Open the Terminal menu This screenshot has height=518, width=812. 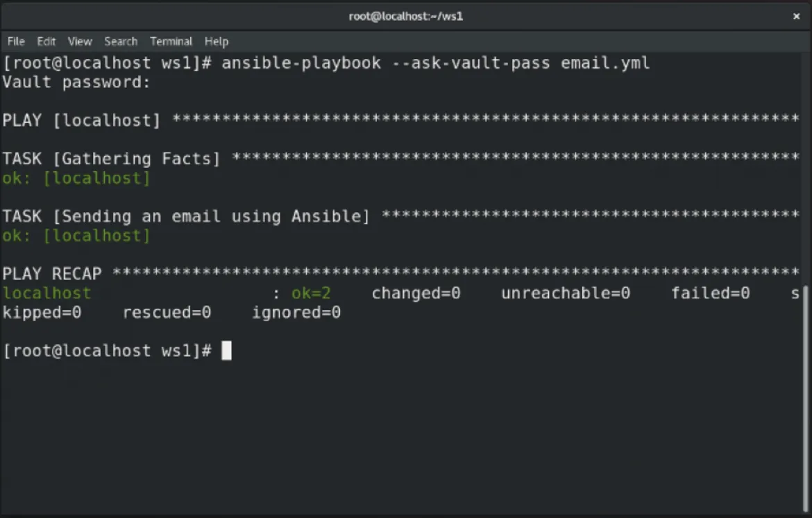[171, 41]
